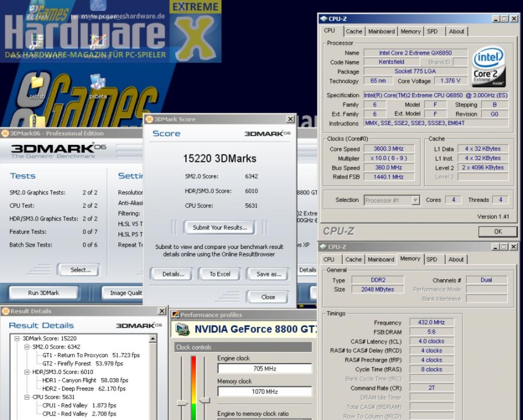Click the Core Speed 3600.3 MHz value
Image resolution: width=523 pixels, height=420 pixels.
tap(389, 149)
